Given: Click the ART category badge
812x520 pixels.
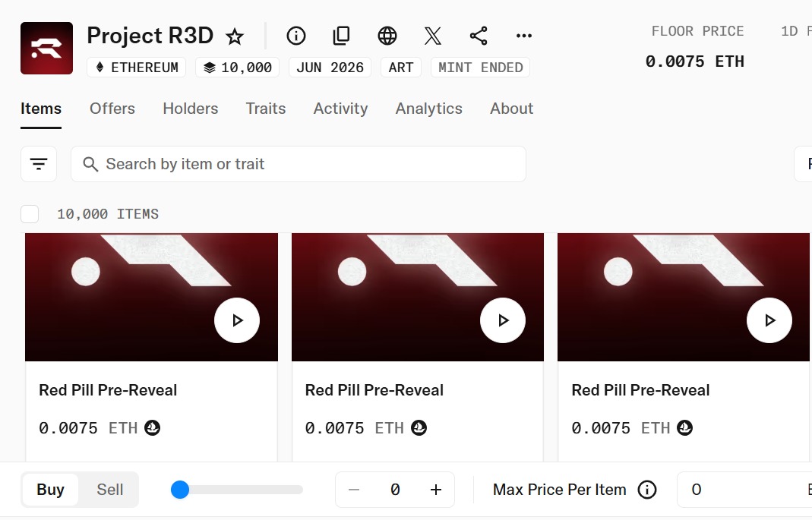Looking at the screenshot, I should [401, 68].
